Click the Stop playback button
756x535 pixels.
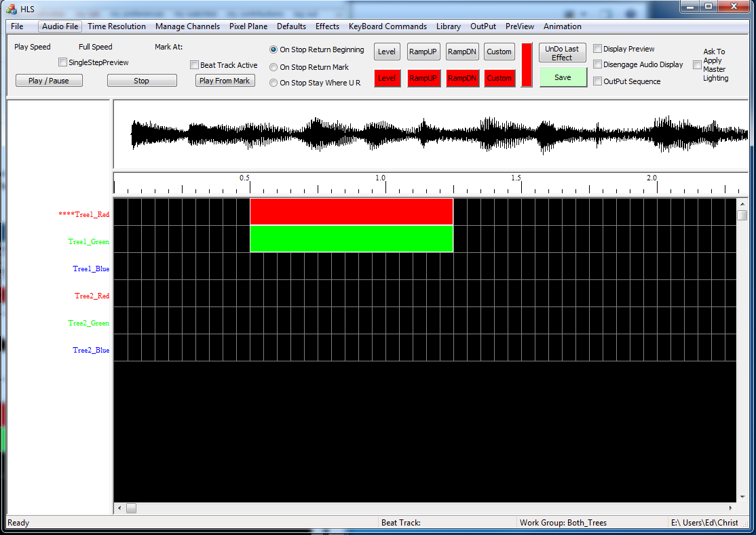coord(142,81)
